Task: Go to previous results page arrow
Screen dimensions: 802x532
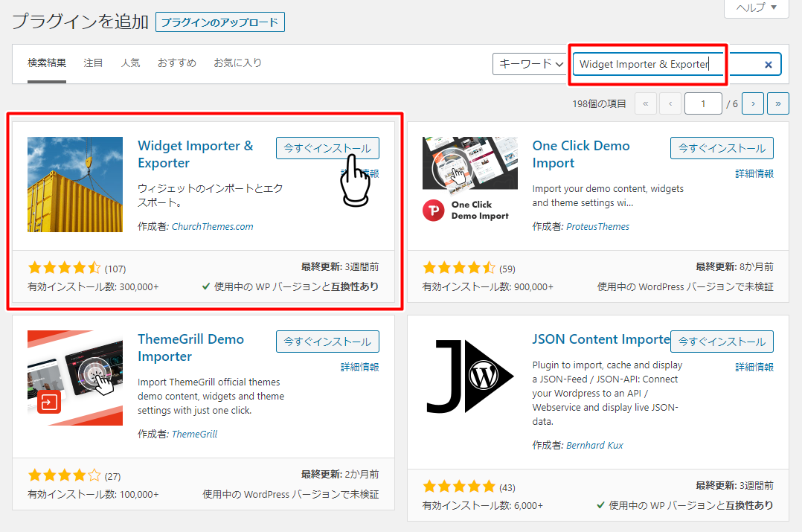Action: click(670, 104)
